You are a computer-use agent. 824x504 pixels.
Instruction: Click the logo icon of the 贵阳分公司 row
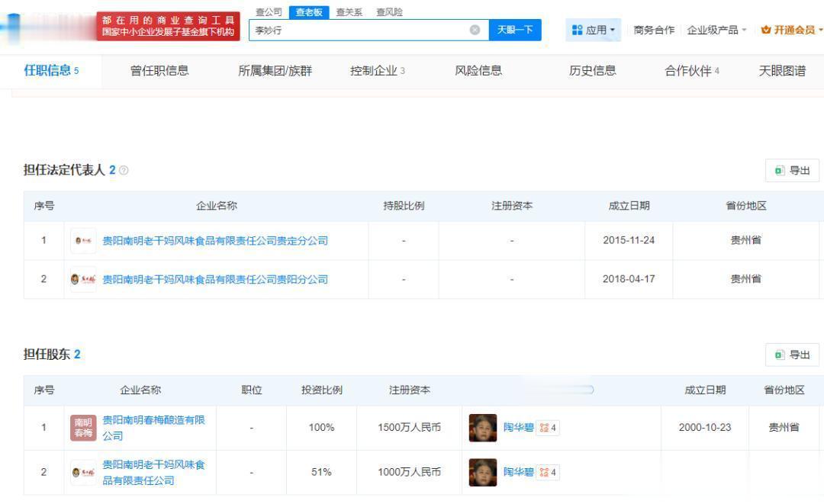(83, 279)
